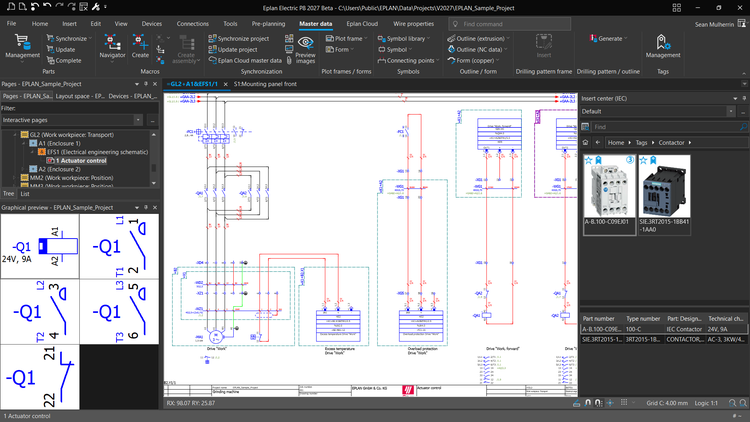The width and height of the screenshot is (750, 422).
Task: Pin the Pages panel with the pin icon
Action: tap(146, 84)
